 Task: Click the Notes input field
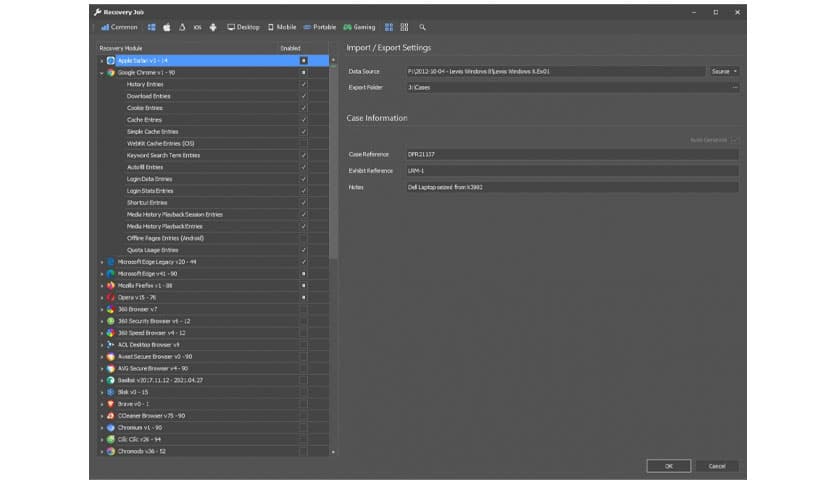[572, 188]
